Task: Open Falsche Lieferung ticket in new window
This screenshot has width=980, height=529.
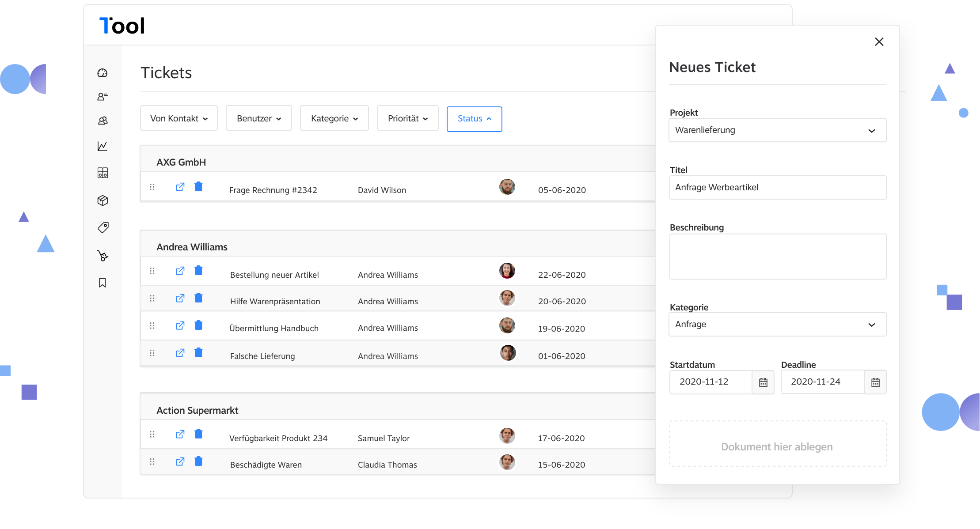Action: coord(180,353)
